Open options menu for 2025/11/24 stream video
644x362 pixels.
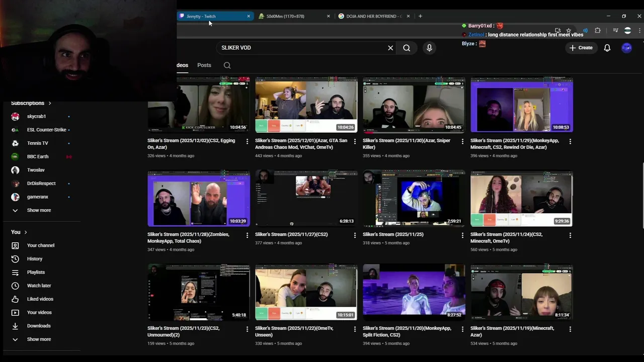pos(570,235)
